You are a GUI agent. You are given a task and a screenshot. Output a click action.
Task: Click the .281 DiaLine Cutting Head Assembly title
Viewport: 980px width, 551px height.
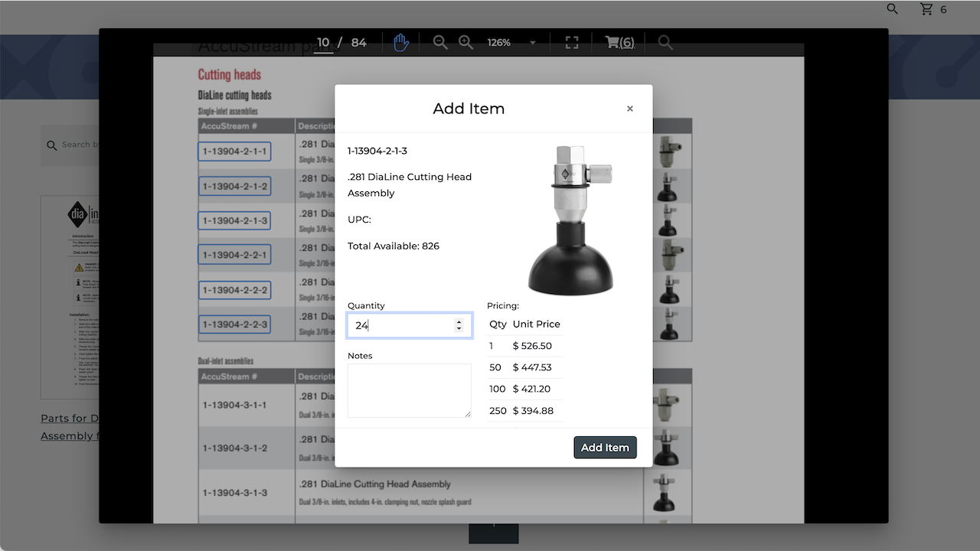tap(410, 184)
